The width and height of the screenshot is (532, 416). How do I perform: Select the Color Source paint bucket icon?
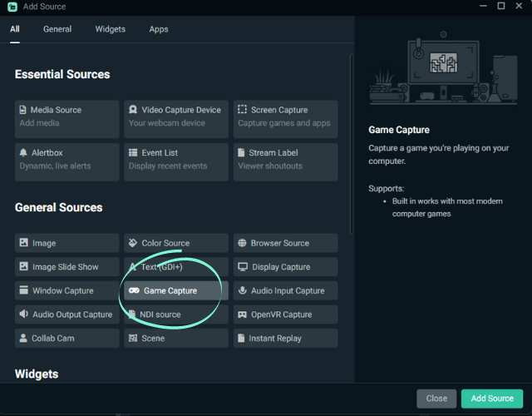coord(133,243)
